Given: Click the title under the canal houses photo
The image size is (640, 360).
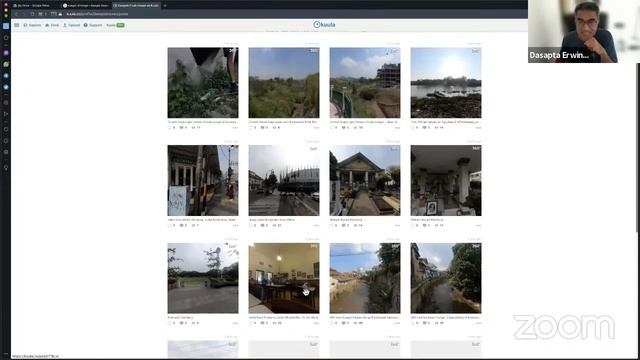Looking at the screenshot, I should point(364,317).
